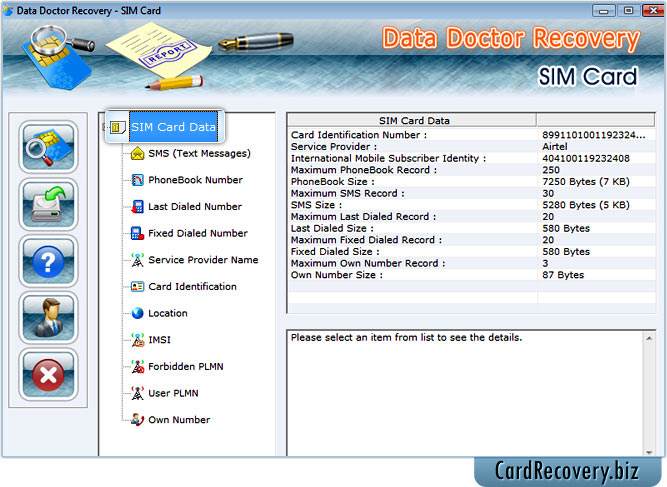
Task: Select Maximum Own Number Record row
Action: (x=472, y=263)
